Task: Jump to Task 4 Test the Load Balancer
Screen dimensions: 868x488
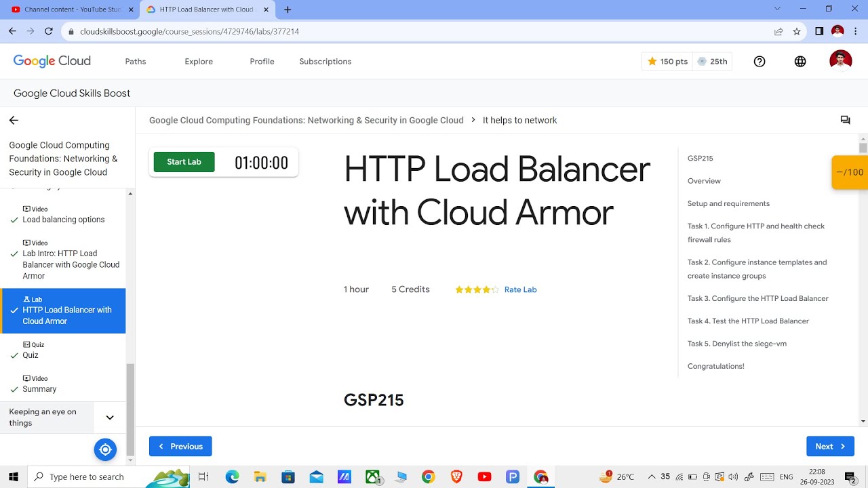Action: 748,321
